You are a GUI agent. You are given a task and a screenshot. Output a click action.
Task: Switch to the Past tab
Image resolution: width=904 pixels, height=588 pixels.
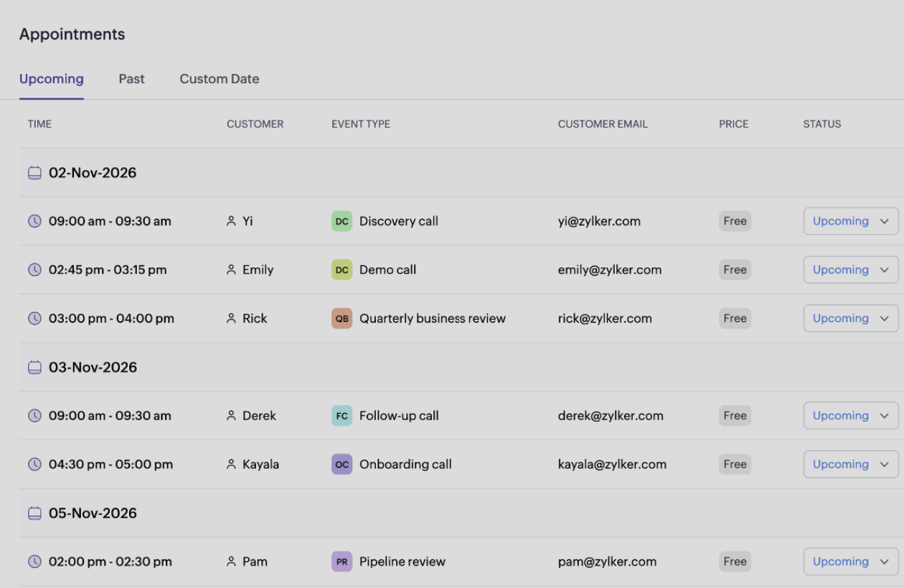[x=131, y=79]
